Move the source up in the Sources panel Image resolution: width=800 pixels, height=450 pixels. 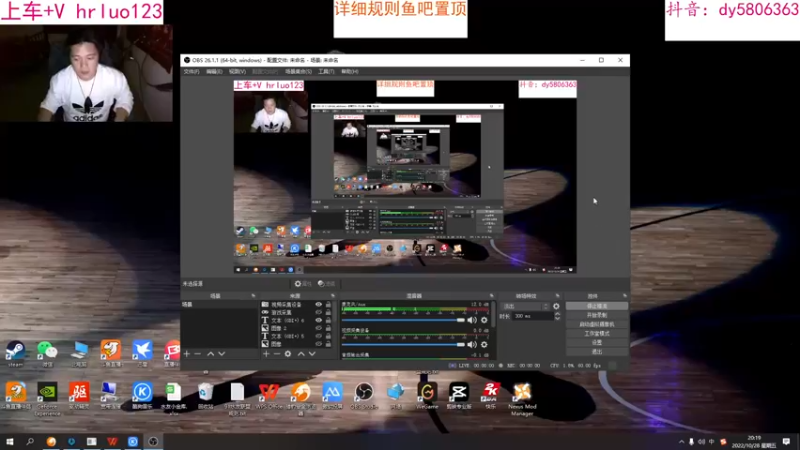coord(301,354)
